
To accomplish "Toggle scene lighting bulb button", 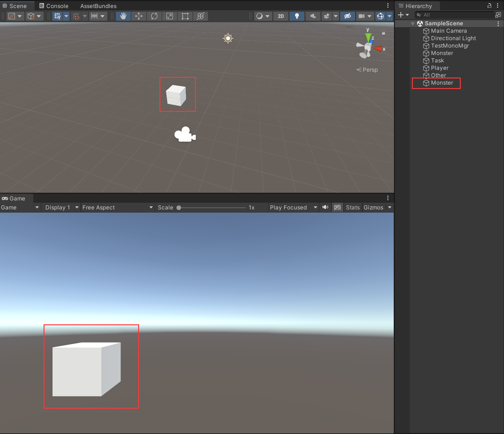I will click(297, 16).
